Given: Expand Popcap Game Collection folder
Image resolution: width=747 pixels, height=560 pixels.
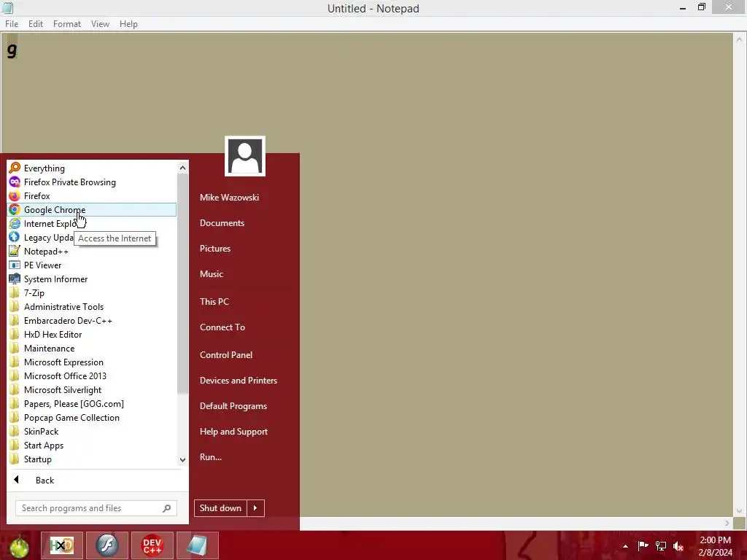Looking at the screenshot, I should pos(92,416).
